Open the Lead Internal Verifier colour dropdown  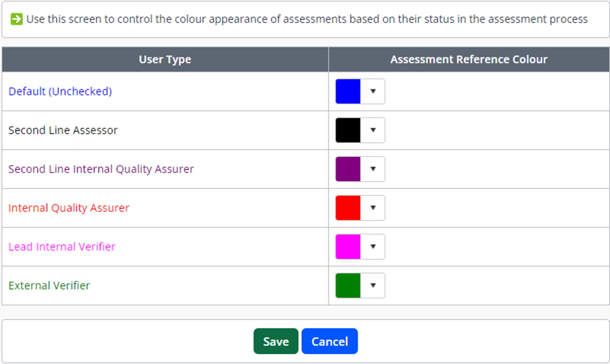(x=373, y=247)
